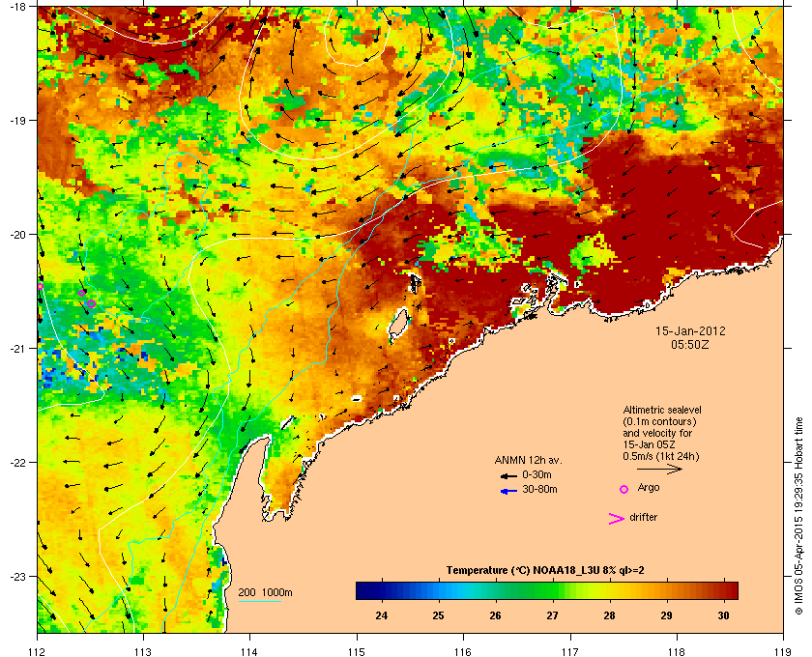Click the 'and velocity for' legend line
The width and height of the screenshot is (812, 657).
(657, 433)
